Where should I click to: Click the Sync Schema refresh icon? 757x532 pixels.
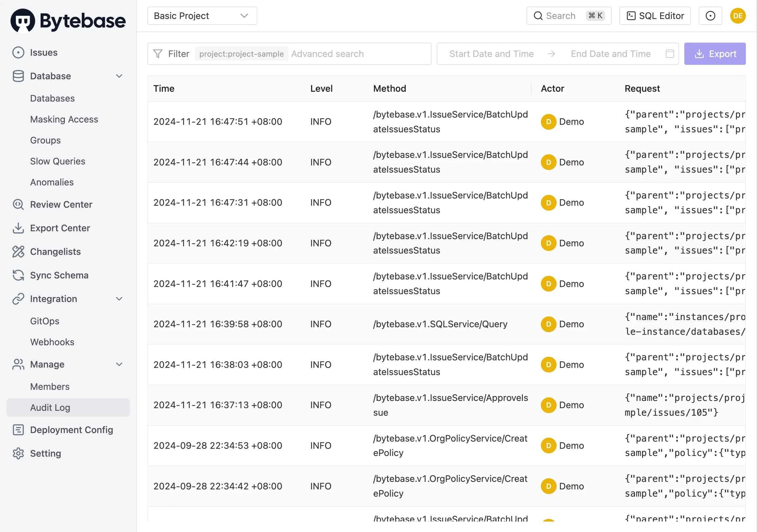click(18, 275)
